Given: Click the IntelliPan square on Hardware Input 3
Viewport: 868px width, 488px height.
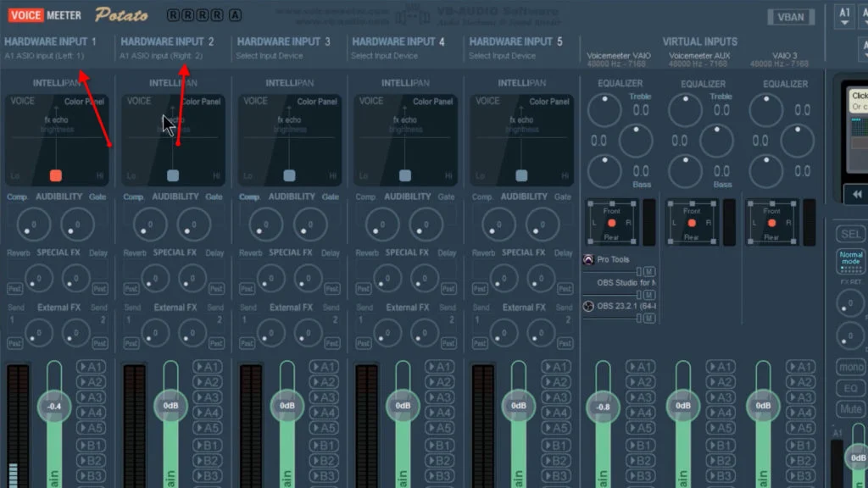Looking at the screenshot, I should click(289, 176).
